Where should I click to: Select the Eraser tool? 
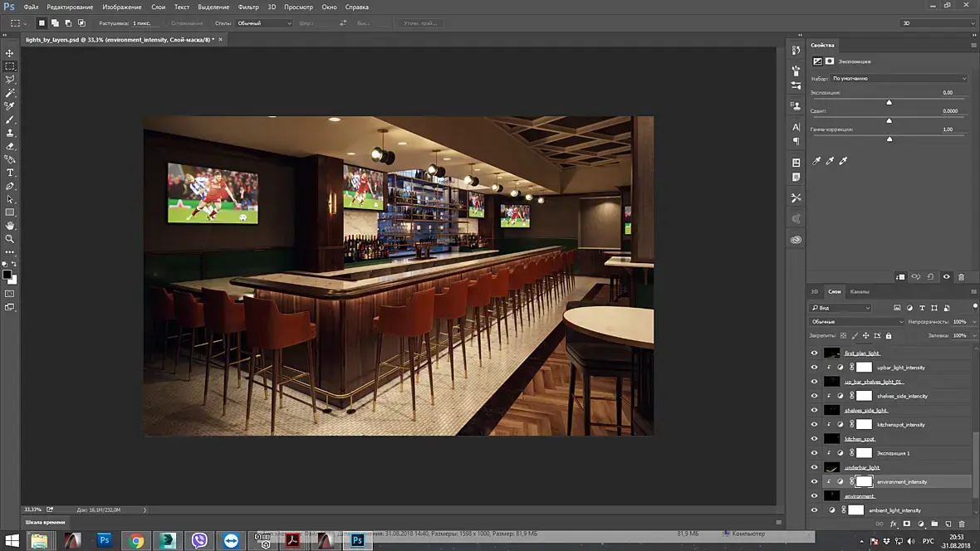10,146
